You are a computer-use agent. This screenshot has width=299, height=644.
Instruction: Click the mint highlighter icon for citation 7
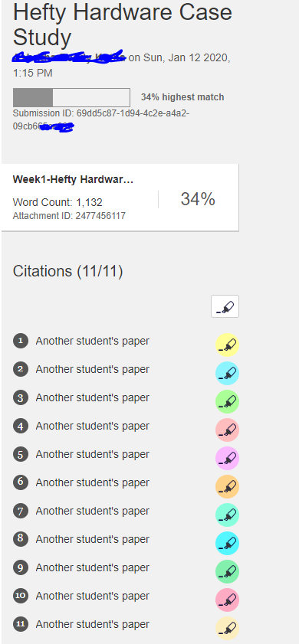coord(227,515)
